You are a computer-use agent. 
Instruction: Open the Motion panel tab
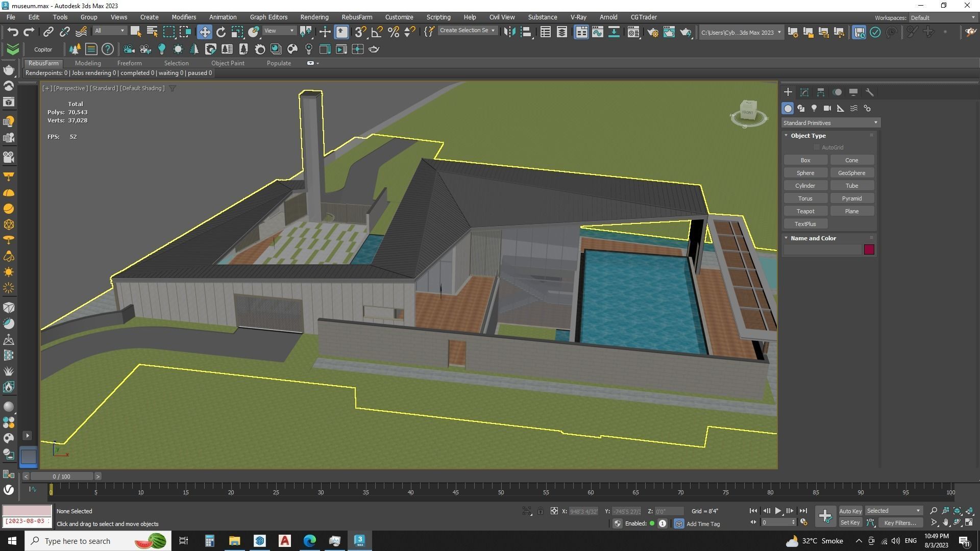[x=837, y=92]
